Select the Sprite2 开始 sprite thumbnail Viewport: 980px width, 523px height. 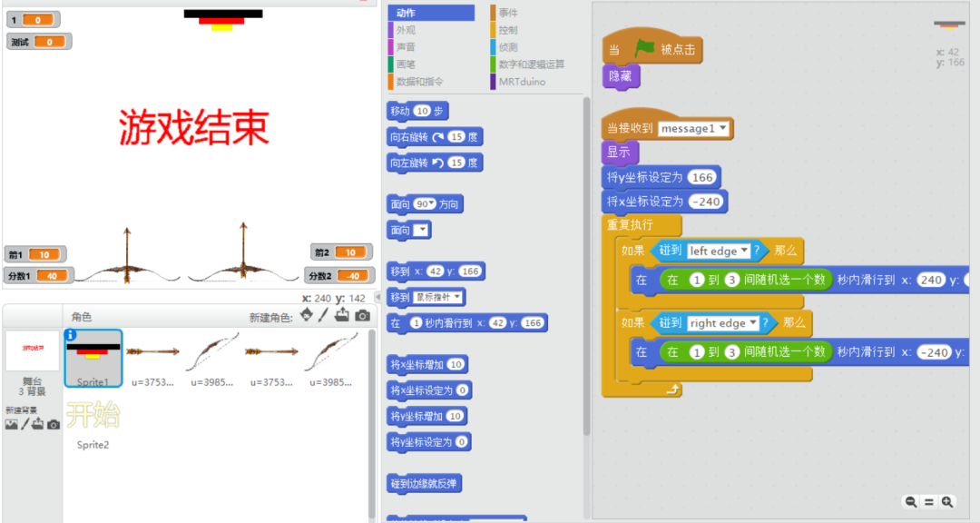[93, 416]
